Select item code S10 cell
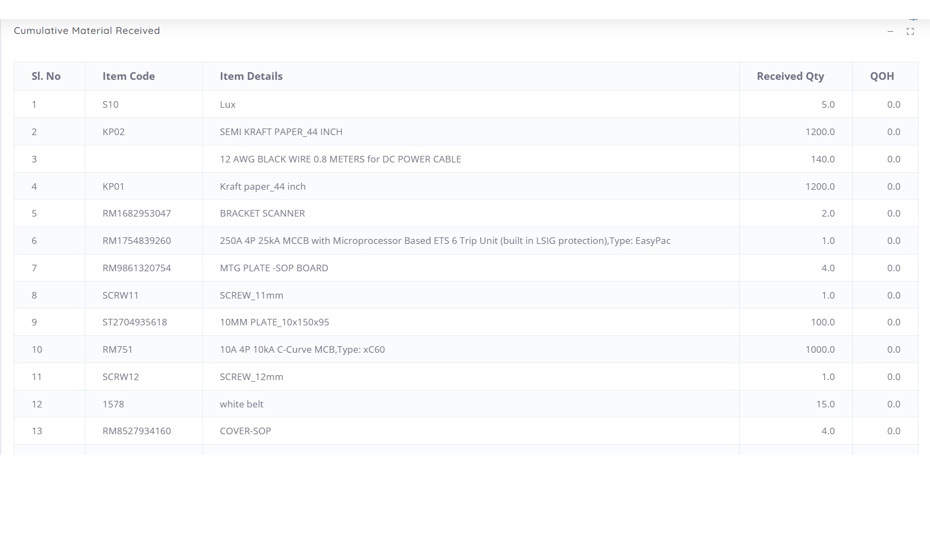The height and width of the screenshot is (560, 930). 111,104
